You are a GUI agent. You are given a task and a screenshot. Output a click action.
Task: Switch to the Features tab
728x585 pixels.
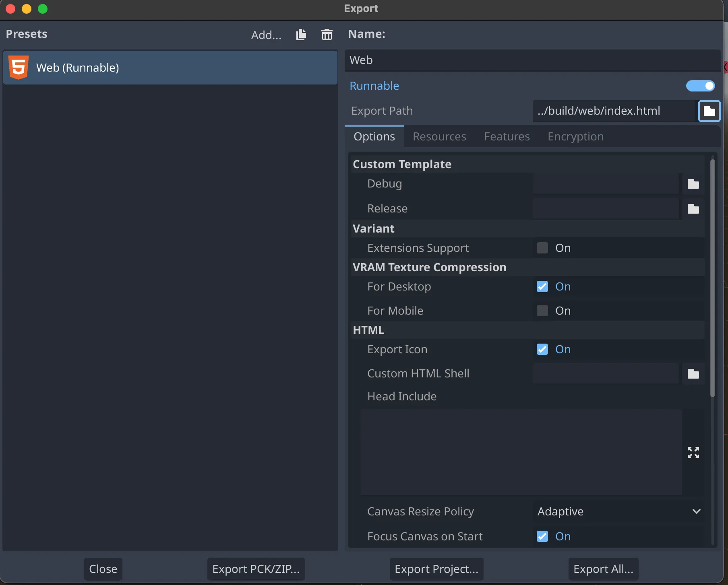point(507,136)
